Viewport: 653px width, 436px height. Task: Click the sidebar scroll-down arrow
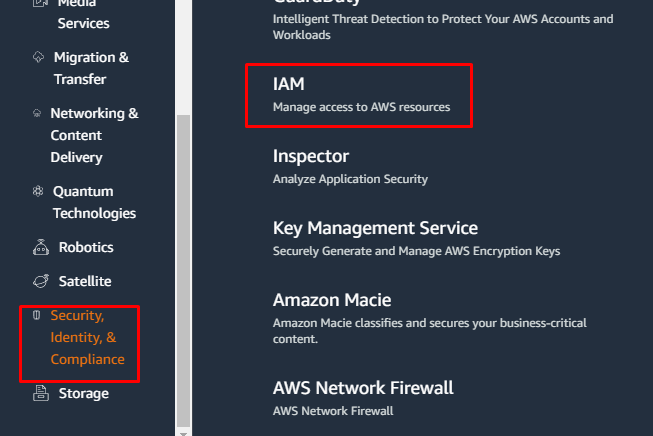point(182,431)
